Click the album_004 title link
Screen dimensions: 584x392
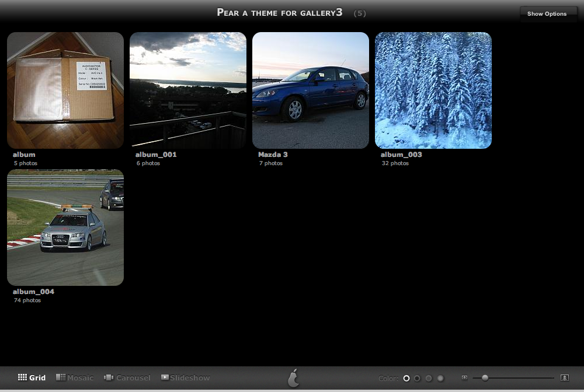(x=33, y=292)
